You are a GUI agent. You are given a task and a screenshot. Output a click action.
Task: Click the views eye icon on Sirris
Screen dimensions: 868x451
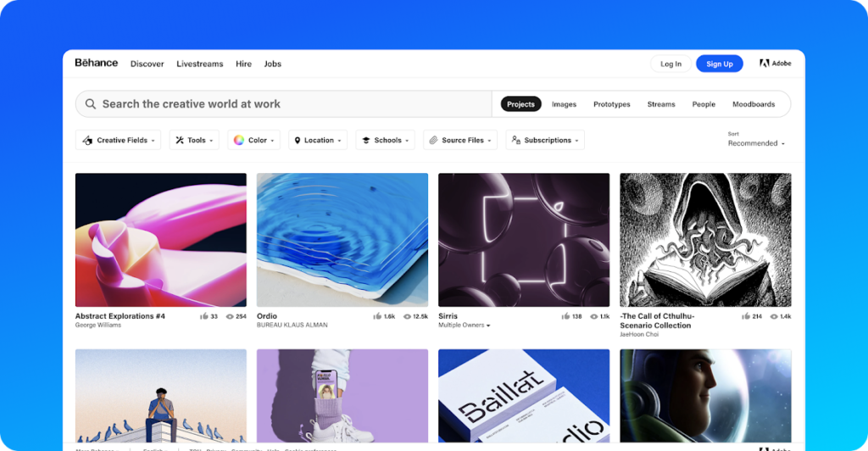[593, 316]
